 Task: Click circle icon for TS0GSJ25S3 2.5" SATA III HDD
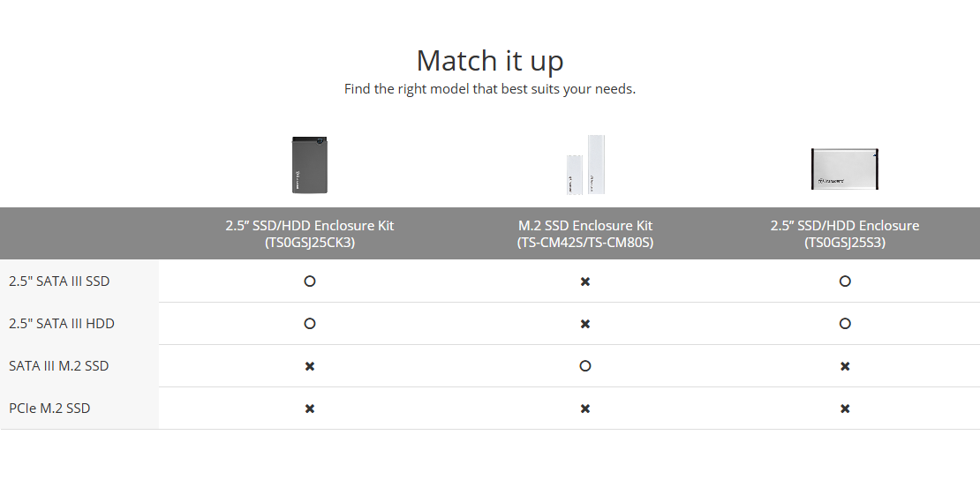[x=845, y=324]
